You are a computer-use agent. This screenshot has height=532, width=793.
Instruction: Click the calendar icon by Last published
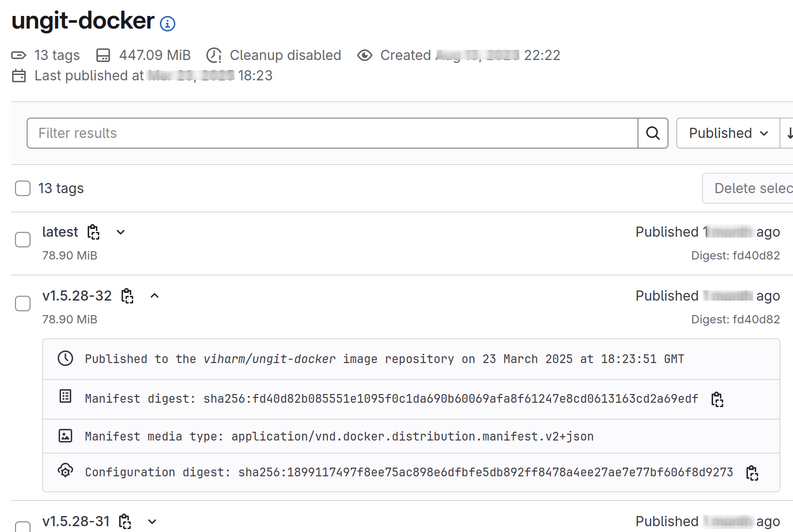tap(19, 76)
